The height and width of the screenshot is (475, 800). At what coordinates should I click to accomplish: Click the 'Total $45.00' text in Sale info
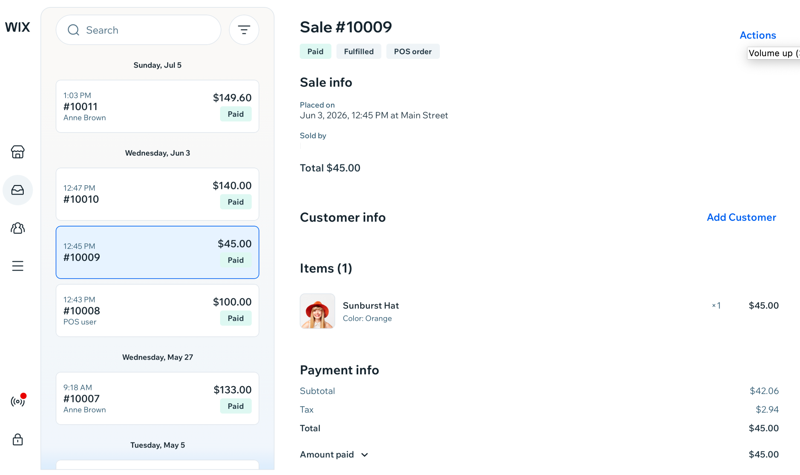point(330,168)
